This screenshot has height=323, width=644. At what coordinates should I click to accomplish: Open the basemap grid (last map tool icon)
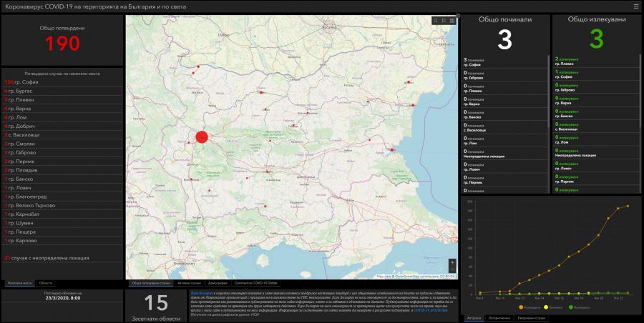[x=452, y=21]
